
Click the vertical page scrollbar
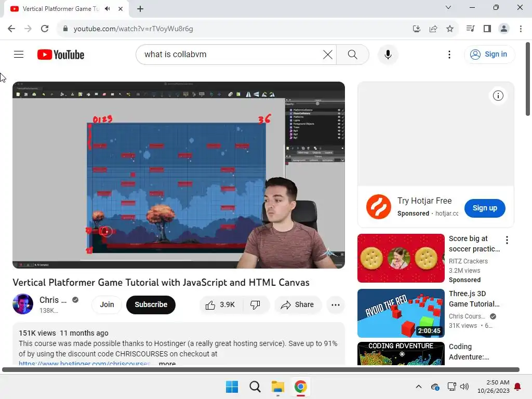(528, 79)
